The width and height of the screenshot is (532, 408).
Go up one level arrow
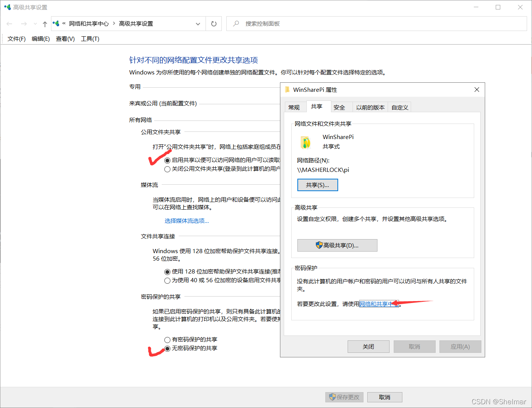[x=45, y=24]
